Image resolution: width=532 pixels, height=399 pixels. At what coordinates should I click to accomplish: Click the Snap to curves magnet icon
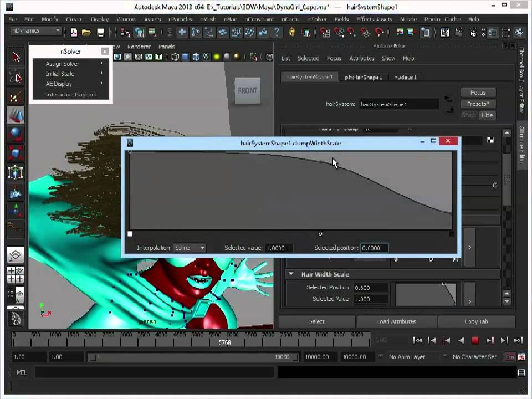[x=338, y=33]
